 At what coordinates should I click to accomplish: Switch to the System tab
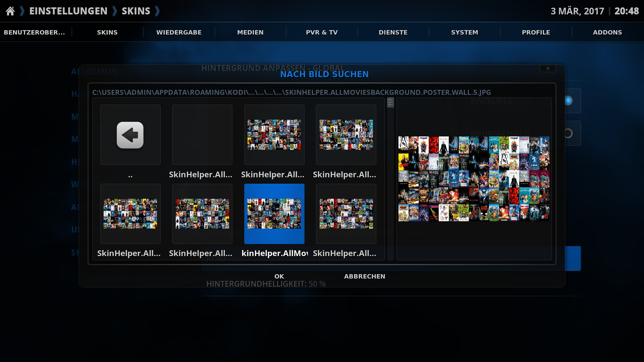pos(465,33)
